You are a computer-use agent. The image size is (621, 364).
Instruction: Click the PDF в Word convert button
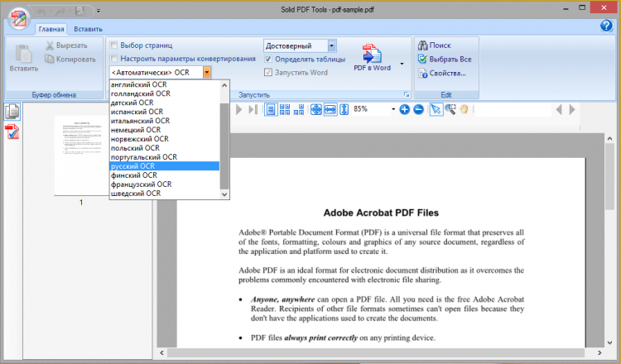tap(373, 57)
